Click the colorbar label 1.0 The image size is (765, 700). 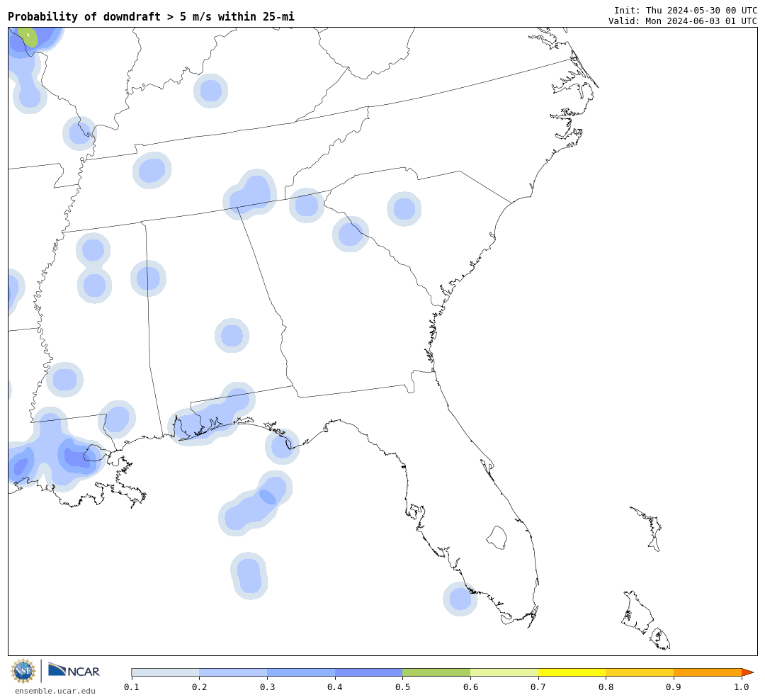pos(742,687)
